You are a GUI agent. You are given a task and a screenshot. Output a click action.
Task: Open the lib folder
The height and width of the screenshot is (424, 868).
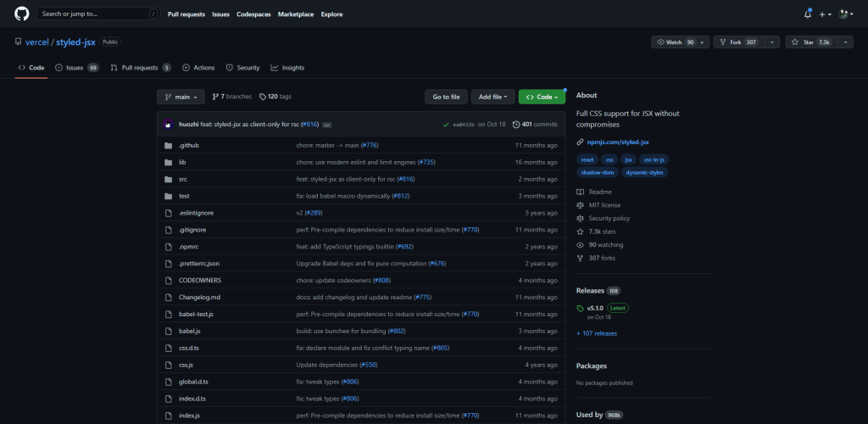(182, 162)
